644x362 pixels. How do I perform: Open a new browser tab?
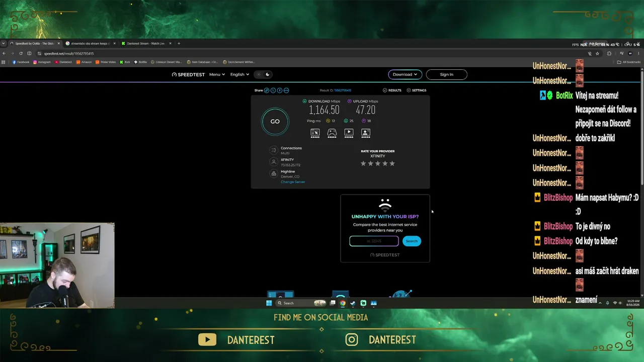click(x=179, y=44)
